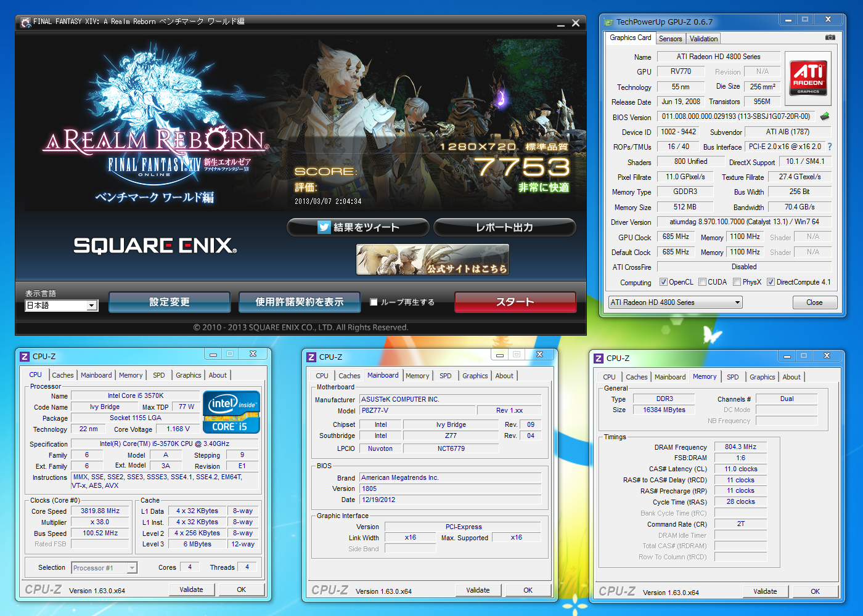Click Validate in the Memory window
The width and height of the screenshot is (863, 616).
pyautogui.click(x=765, y=591)
